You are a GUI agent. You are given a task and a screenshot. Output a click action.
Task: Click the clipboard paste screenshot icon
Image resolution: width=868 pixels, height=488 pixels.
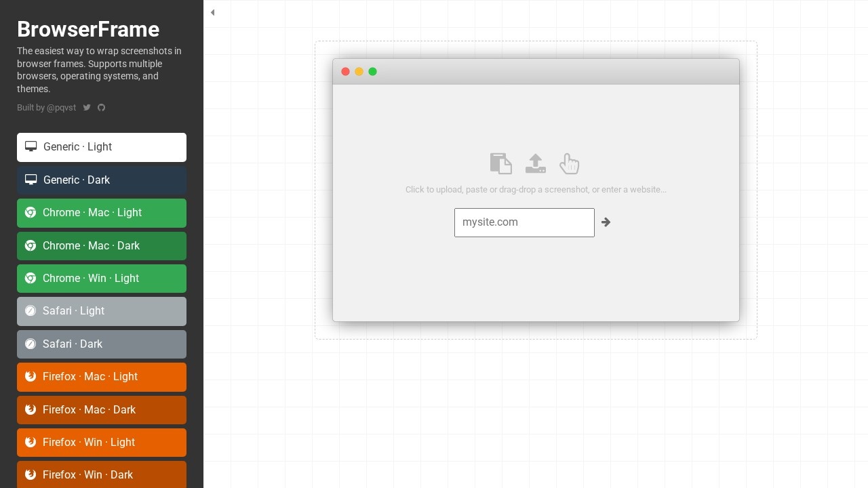point(501,163)
